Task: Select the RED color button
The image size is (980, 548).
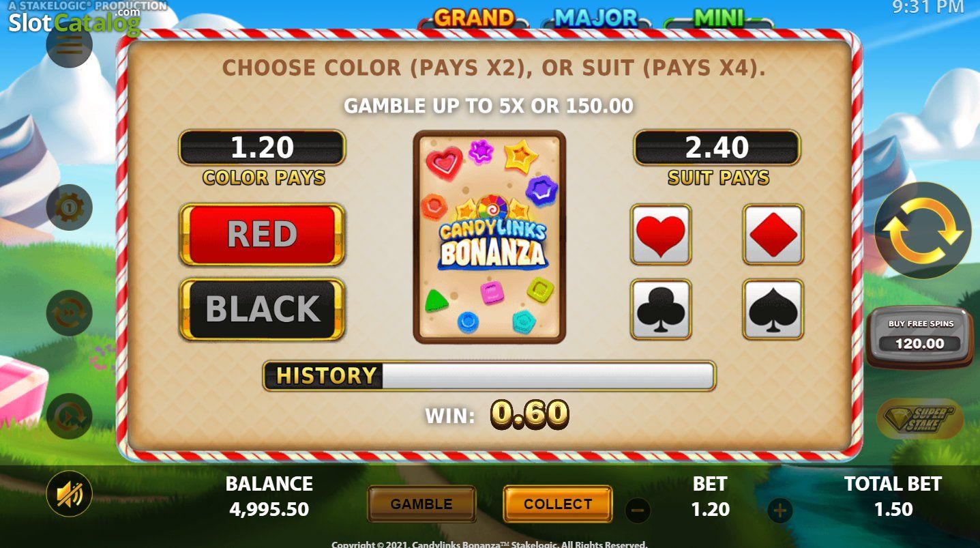Action: (x=263, y=235)
